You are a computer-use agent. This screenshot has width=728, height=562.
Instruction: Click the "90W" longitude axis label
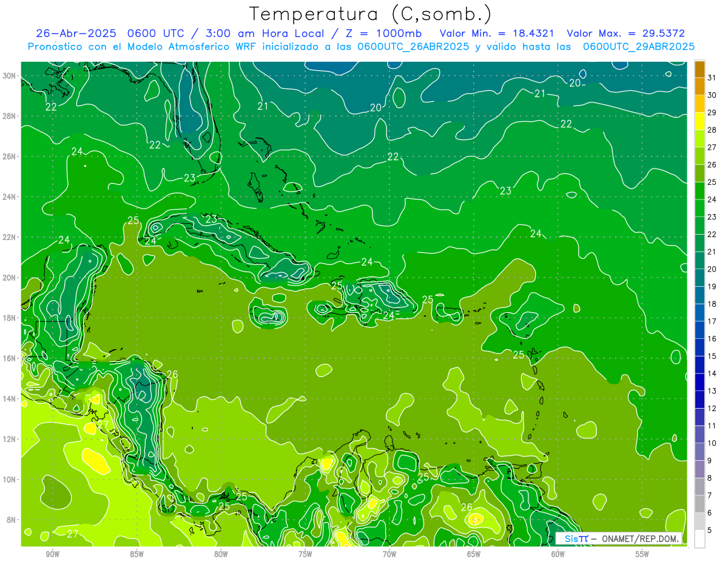click(52, 554)
